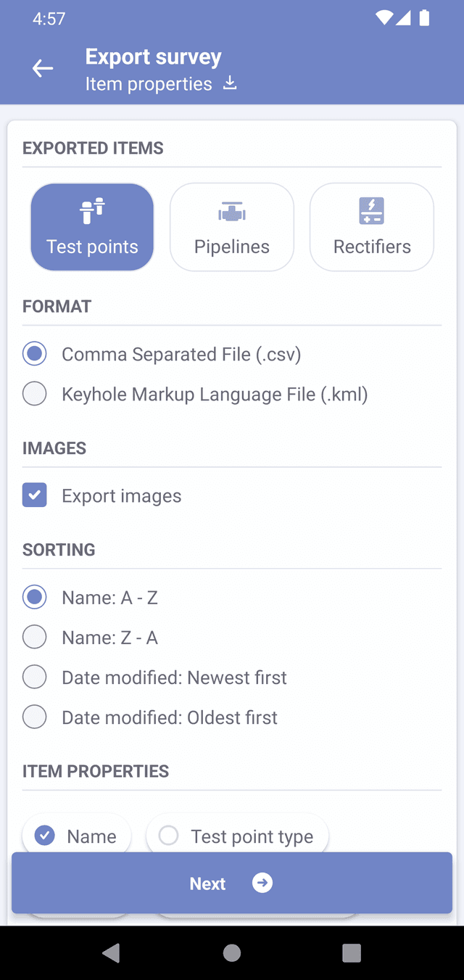Image resolution: width=464 pixels, height=980 pixels.
Task: Tap the download icon beside Item properties
Action: click(230, 83)
